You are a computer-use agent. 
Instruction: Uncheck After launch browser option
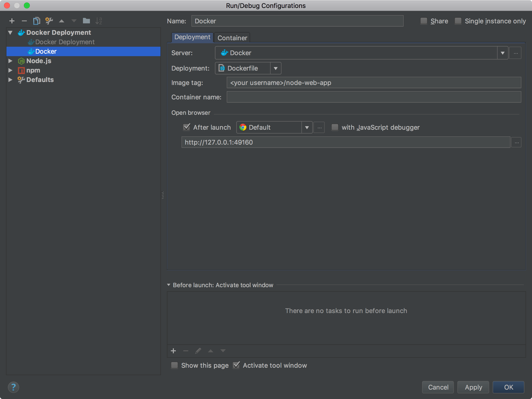187,127
